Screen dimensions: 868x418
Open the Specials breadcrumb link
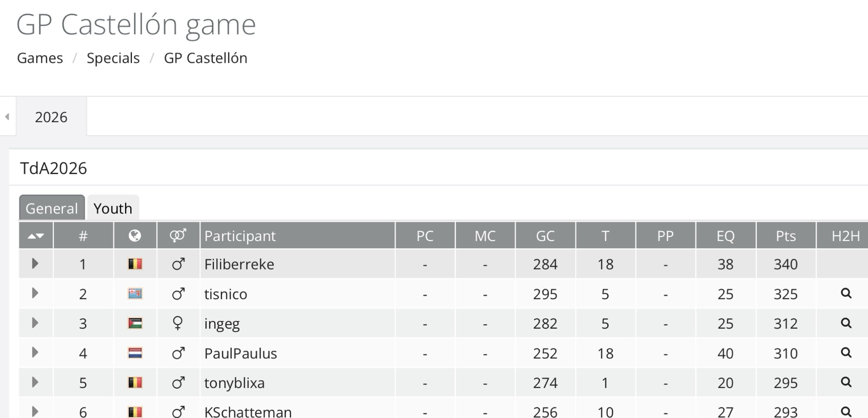point(113,58)
